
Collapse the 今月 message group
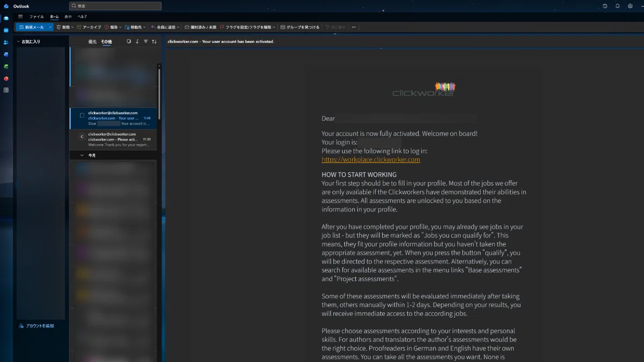82,155
